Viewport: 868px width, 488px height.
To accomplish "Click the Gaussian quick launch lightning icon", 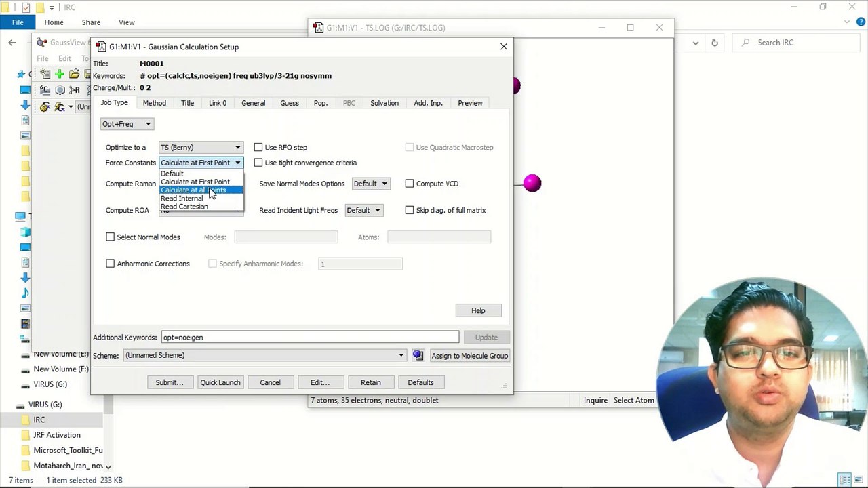I will [60, 106].
